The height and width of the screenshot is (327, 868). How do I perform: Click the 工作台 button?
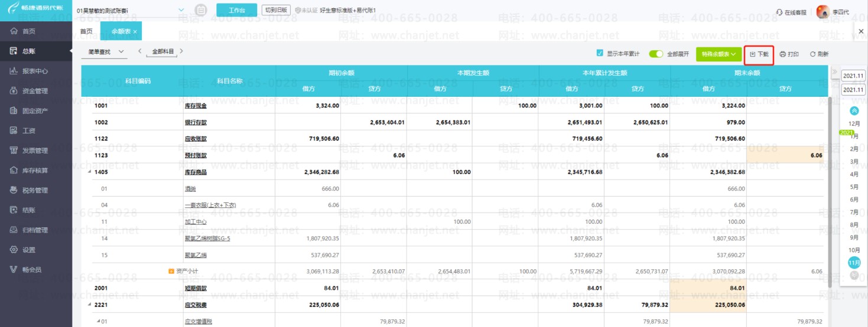pos(236,11)
